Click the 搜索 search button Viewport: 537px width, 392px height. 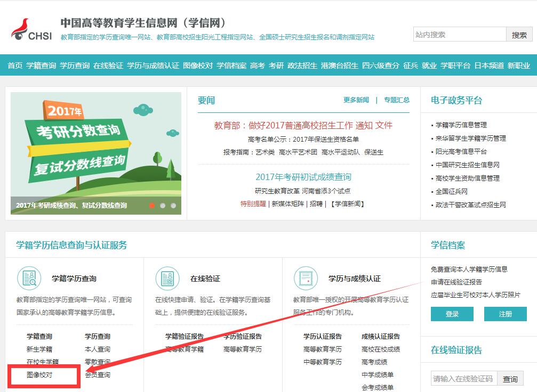tap(519, 35)
